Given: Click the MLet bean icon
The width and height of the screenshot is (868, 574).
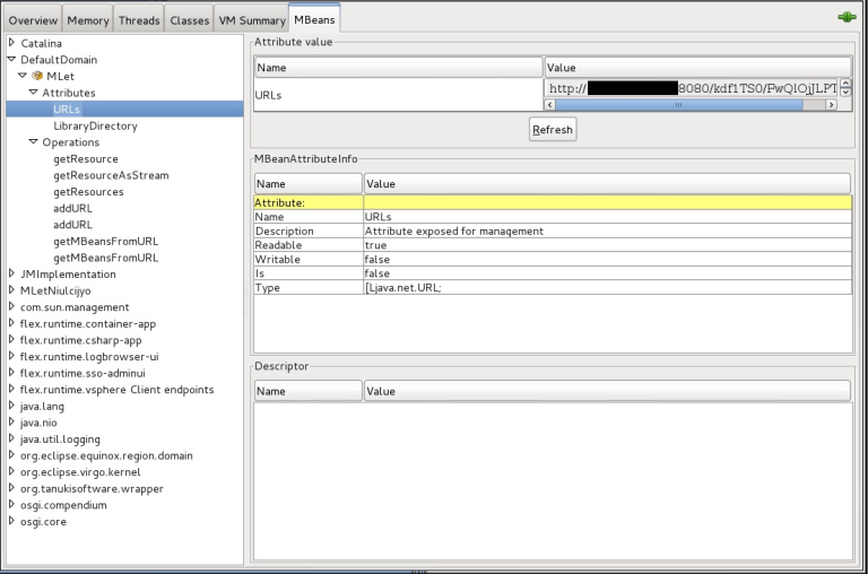Looking at the screenshot, I should click(37, 76).
